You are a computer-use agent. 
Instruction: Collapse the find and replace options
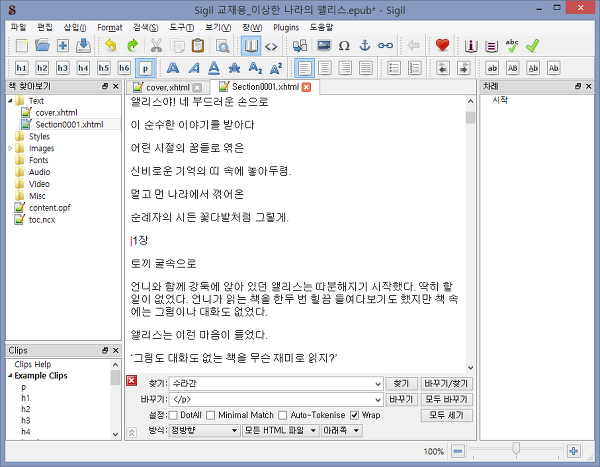[131, 433]
